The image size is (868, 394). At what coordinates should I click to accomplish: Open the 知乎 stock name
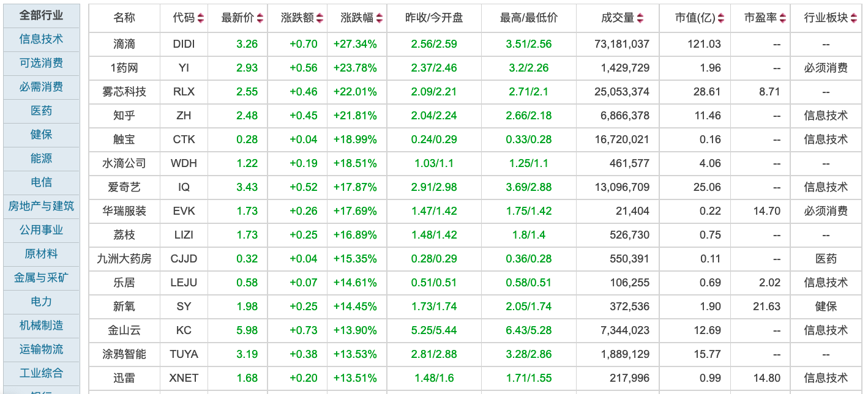coord(124,116)
